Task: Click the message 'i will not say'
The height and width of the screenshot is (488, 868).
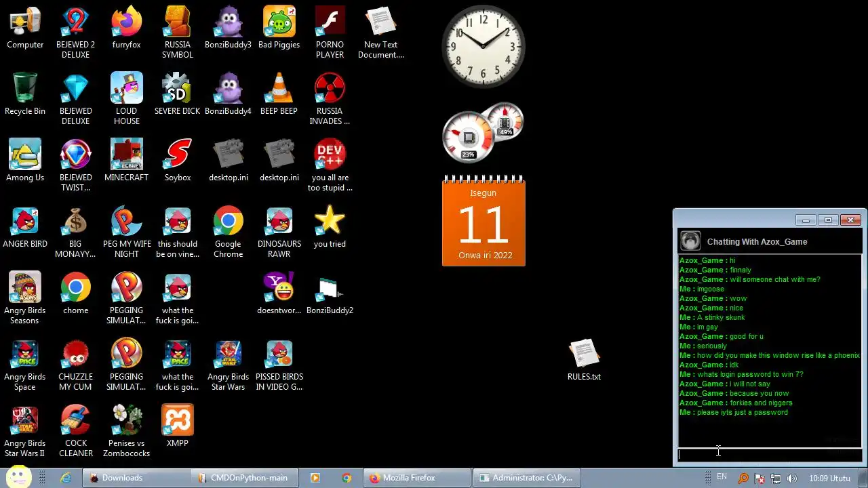Action: [750, 384]
